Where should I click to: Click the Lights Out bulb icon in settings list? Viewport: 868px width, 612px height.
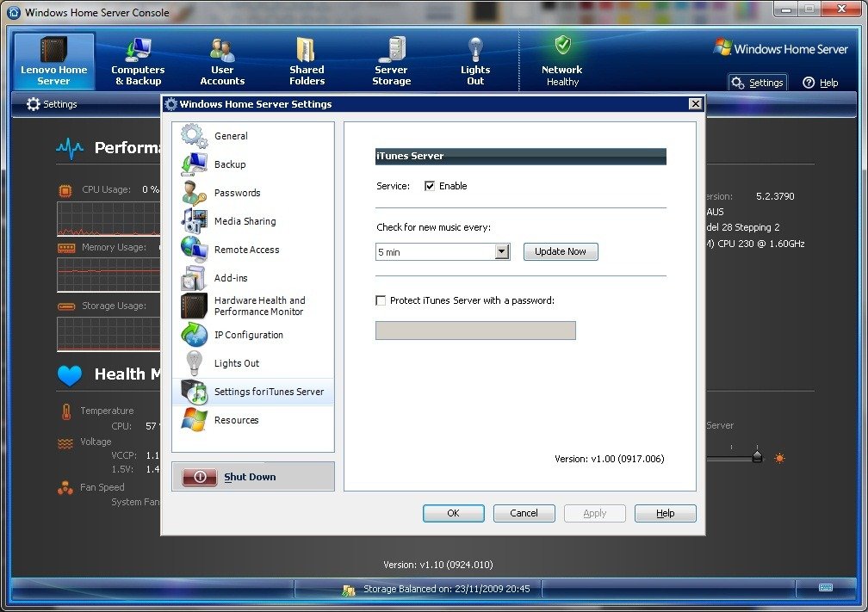point(194,363)
